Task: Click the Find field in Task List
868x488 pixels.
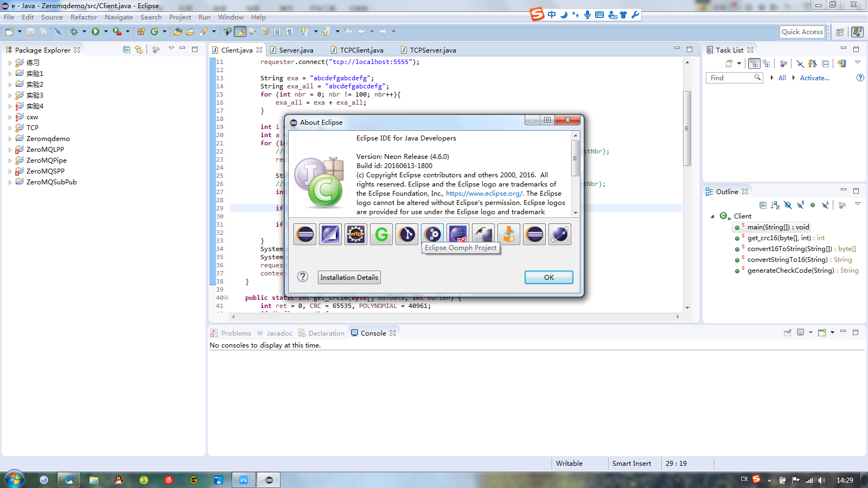Action: tap(731, 78)
